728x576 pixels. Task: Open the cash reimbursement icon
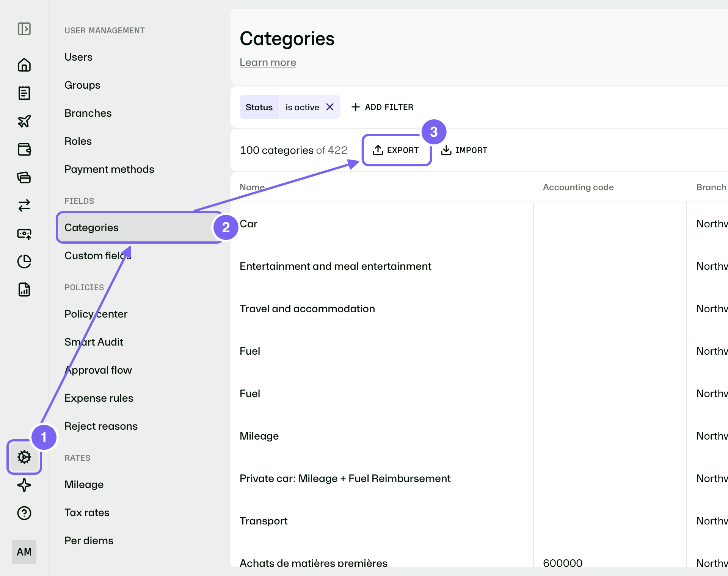[x=24, y=233]
